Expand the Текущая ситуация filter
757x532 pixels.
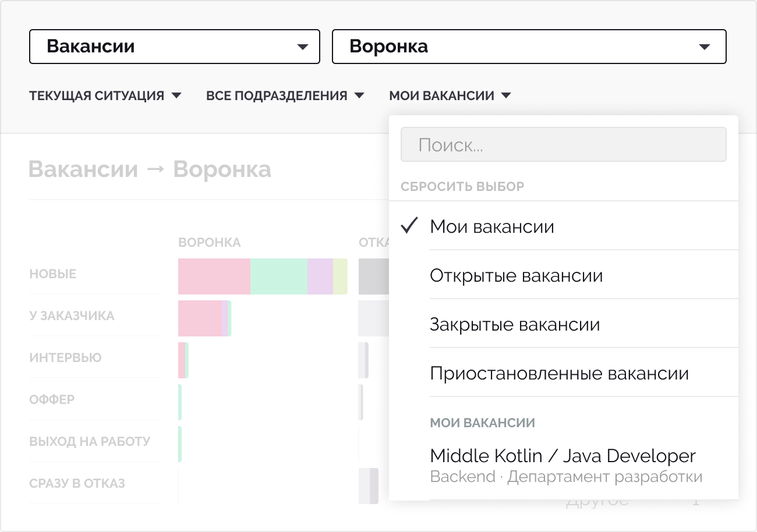105,95
